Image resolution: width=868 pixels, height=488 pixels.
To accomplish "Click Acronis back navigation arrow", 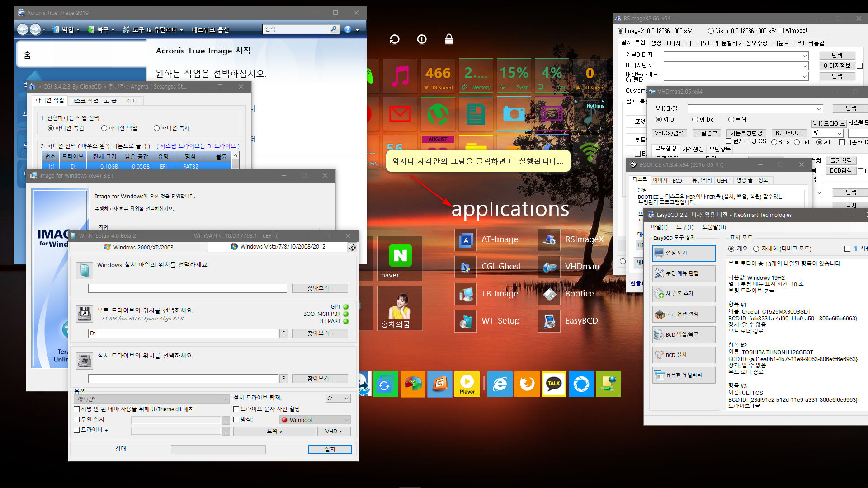I will coord(23,29).
